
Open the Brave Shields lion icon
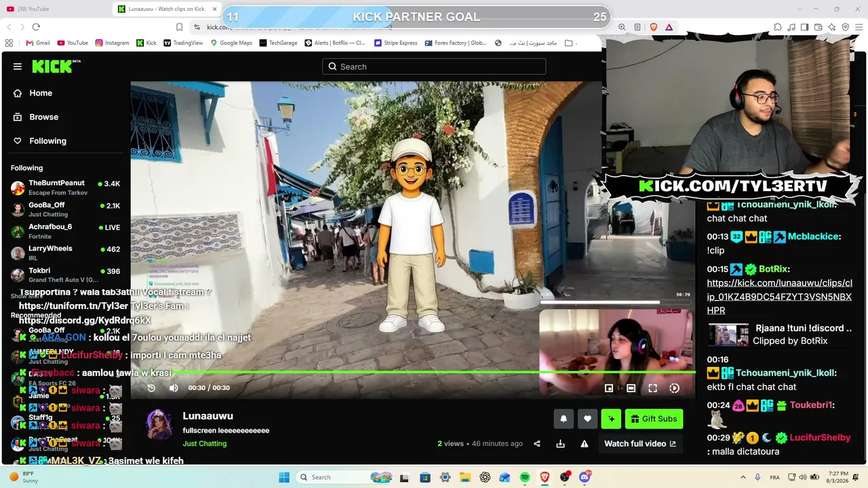coord(654,27)
